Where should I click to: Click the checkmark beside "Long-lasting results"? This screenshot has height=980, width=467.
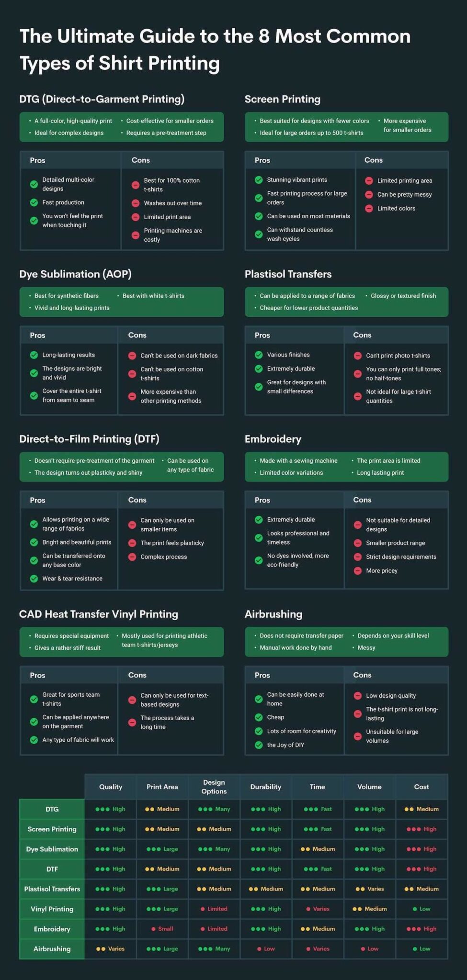coord(34,355)
